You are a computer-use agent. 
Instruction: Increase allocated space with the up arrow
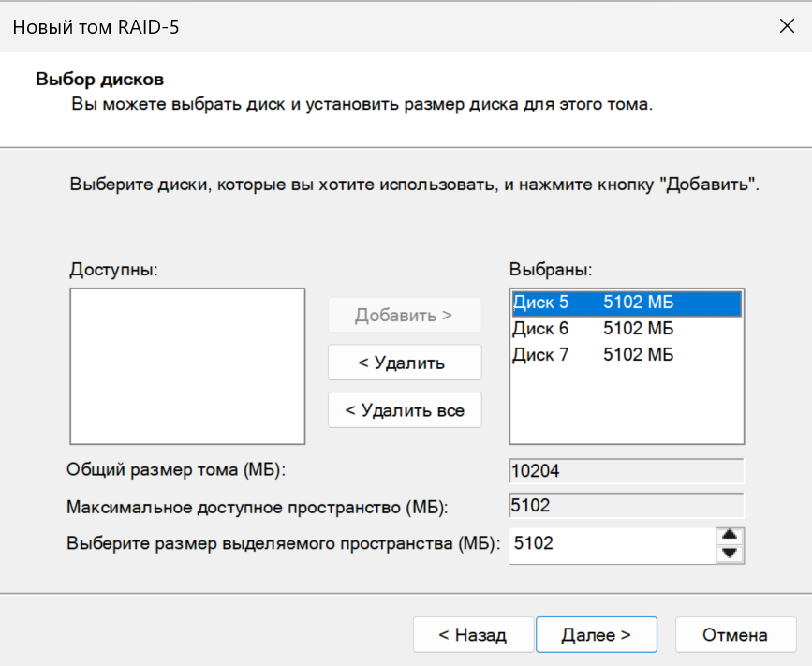click(x=730, y=536)
